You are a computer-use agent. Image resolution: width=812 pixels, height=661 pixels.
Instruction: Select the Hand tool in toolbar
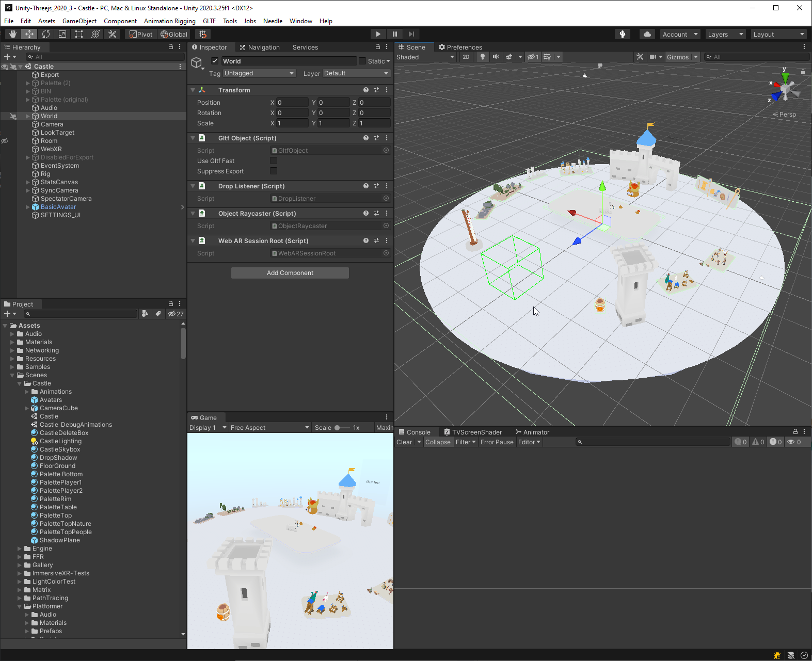pyautogui.click(x=13, y=34)
